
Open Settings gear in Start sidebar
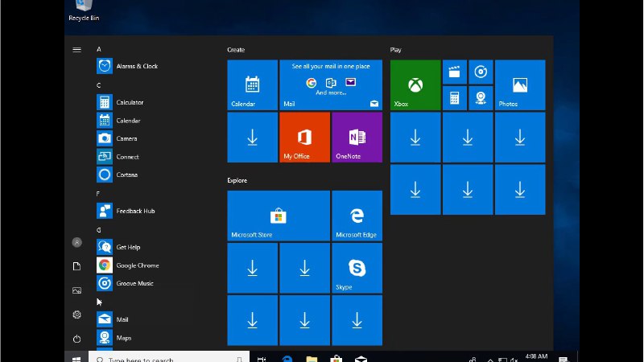tap(76, 315)
